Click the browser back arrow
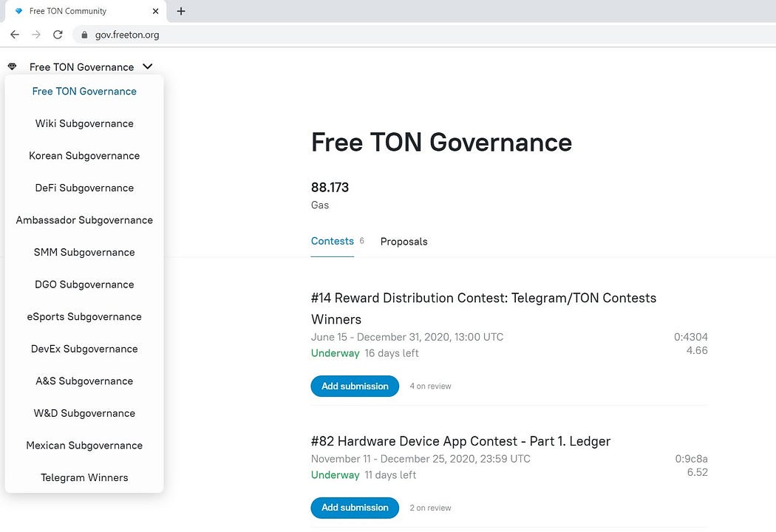 tap(15, 35)
